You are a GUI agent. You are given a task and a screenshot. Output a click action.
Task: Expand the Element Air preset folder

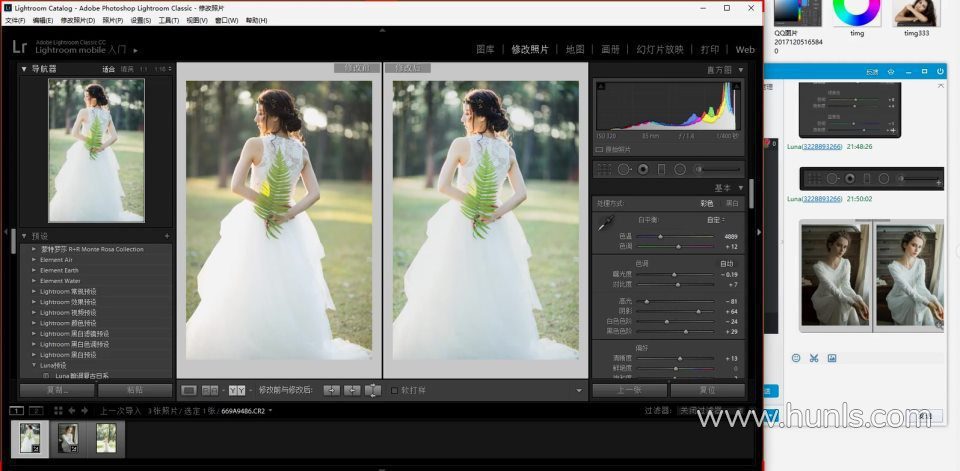(34, 260)
